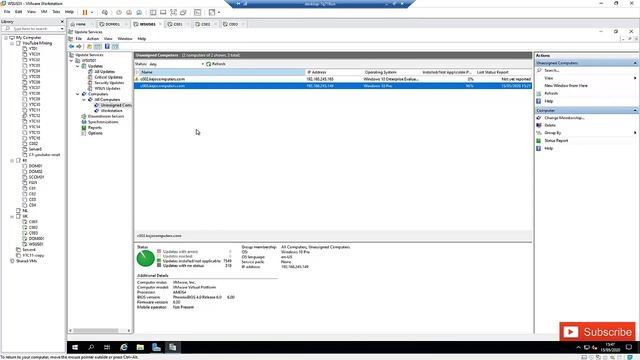Select Shared VMs in Library tree
This screenshot has width=640, height=360.
point(26,261)
